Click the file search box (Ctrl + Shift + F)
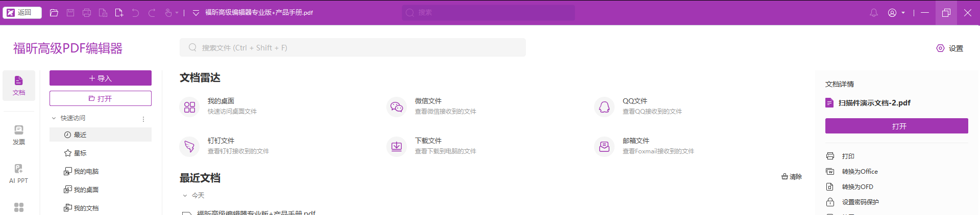Screen dimensions: 980x215 pyautogui.click(x=353, y=47)
